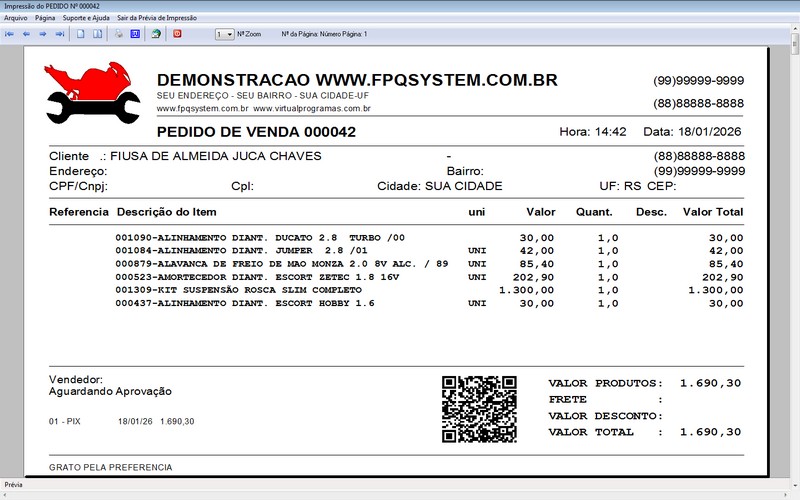
Task: Click item 000523-AMORTECEDOR DIANT. ESCORT ZETEC
Action: [x=257, y=277]
